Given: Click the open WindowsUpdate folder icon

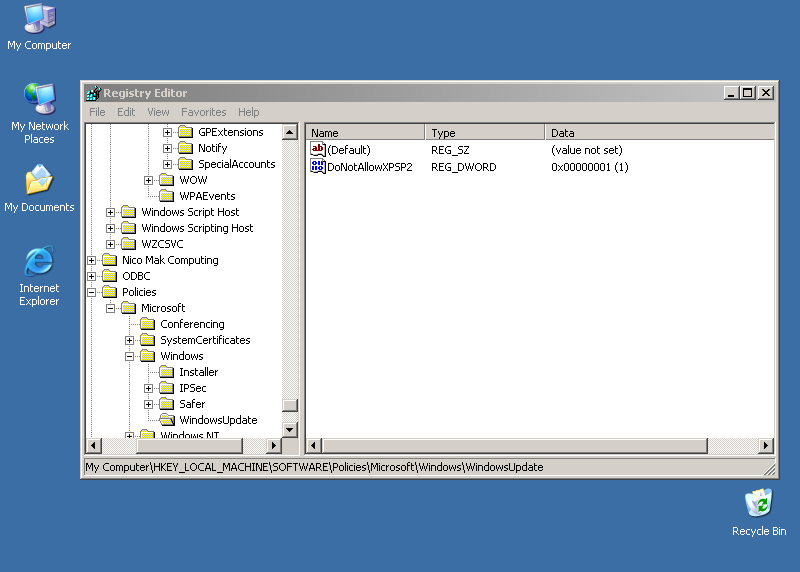Looking at the screenshot, I should (167, 420).
